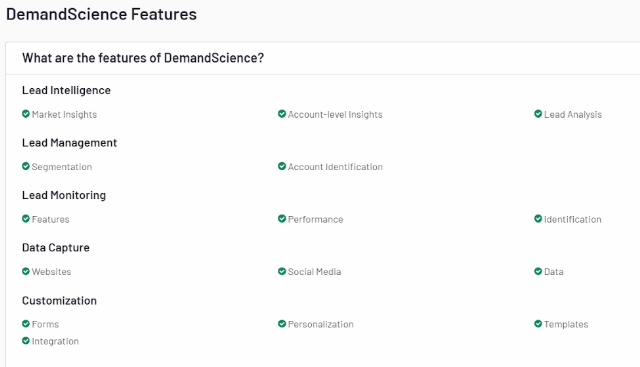Select the Account Identification text
Viewport: 640px width, 367px height.
tap(335, 167)
